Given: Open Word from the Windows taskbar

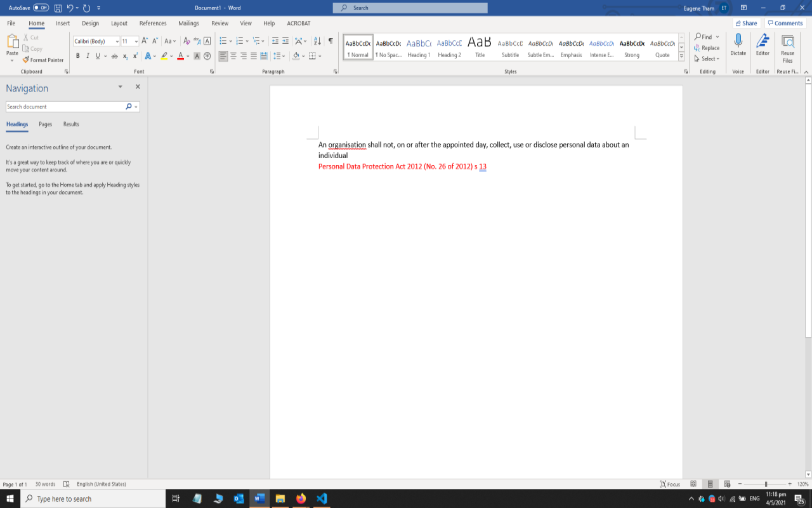Looking at the screenshot, I should pos(259,498).
